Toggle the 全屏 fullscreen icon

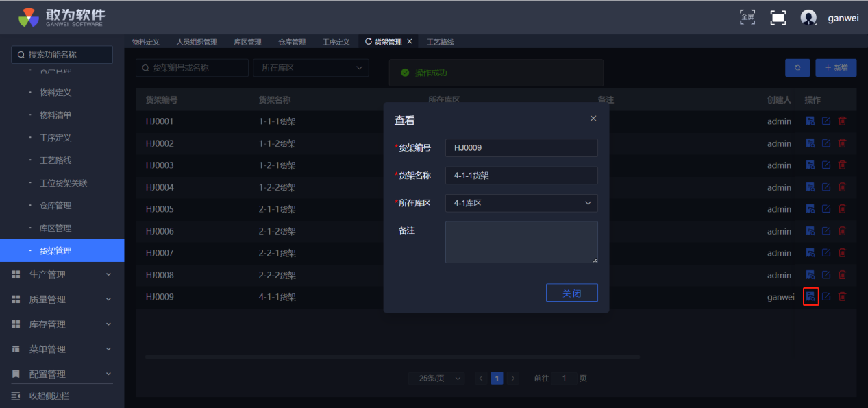[747, 17]
